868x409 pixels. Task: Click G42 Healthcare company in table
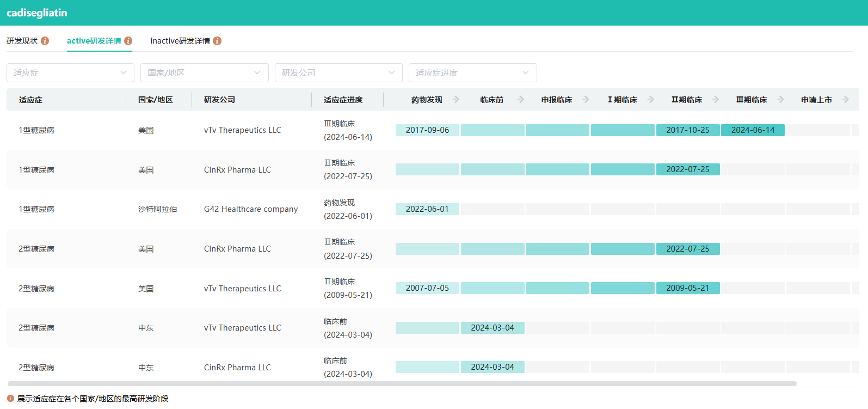pos(251,209)
